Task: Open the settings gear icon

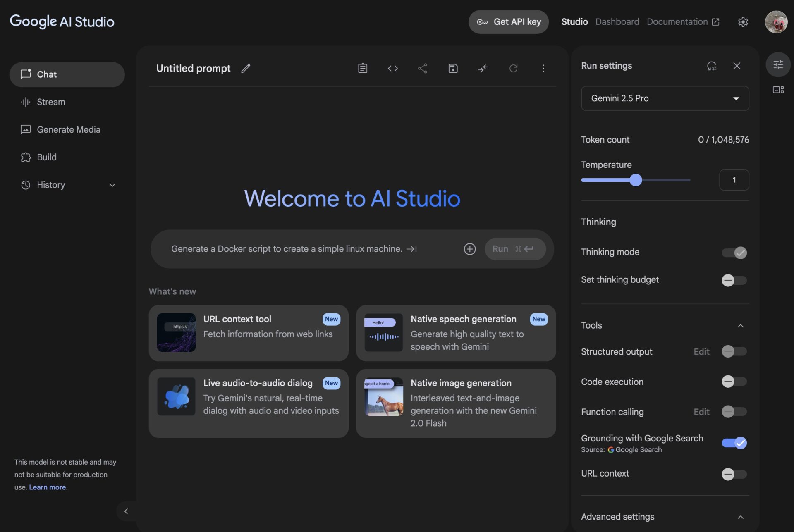Action: click(743, 22)
